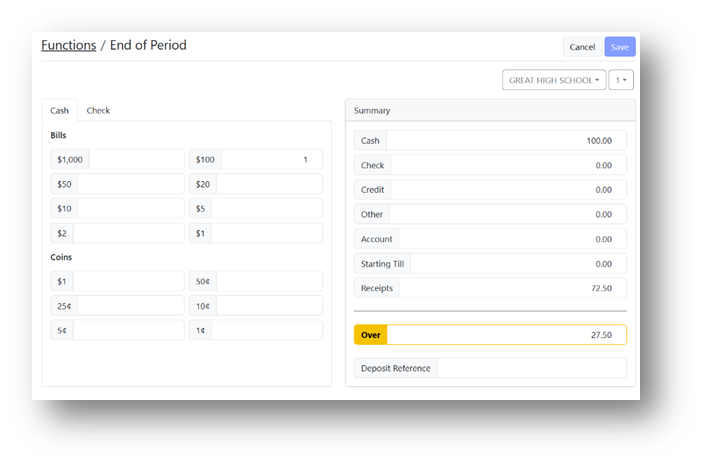Click the End of Period title text
This screenshot has height=465, width=705.
click(148, 45)
